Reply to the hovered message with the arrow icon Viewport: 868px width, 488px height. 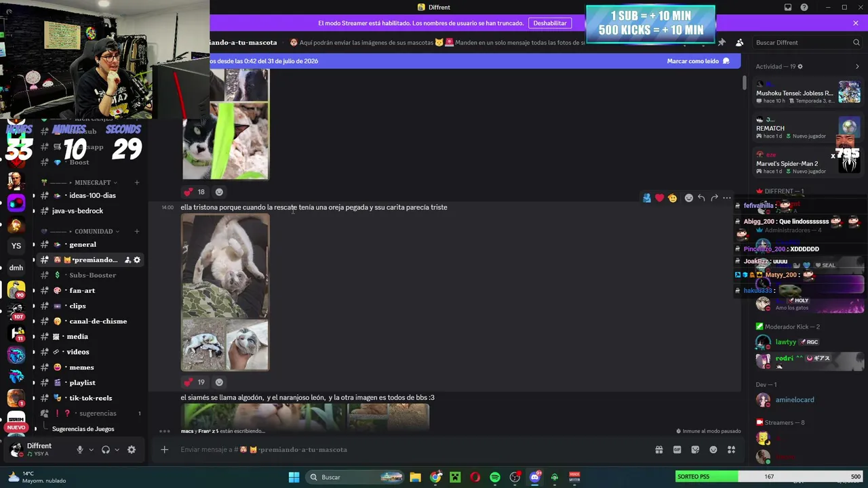[701, 198]
